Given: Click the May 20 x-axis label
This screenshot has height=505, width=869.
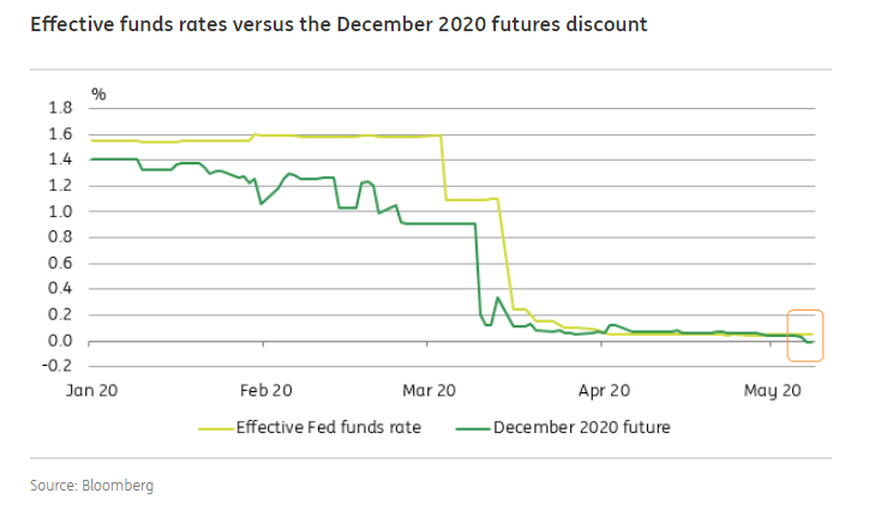Looking at the screenshot, I should (776, 392).
